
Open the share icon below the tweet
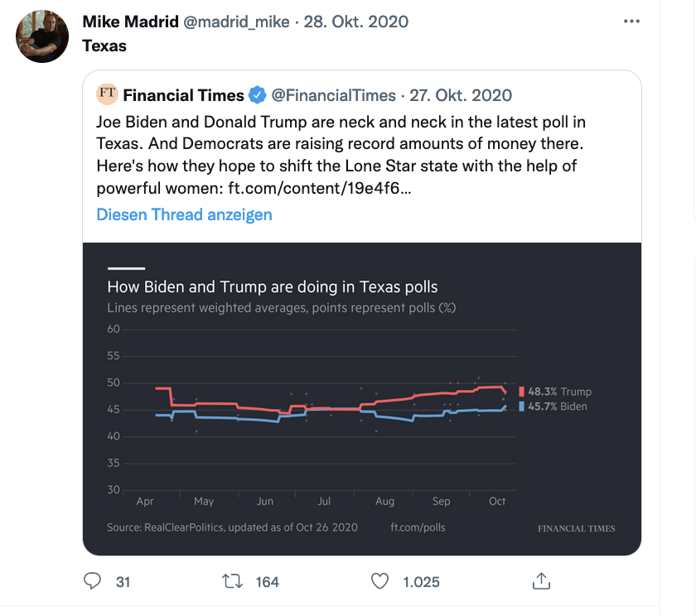click(x=541, y=581)
